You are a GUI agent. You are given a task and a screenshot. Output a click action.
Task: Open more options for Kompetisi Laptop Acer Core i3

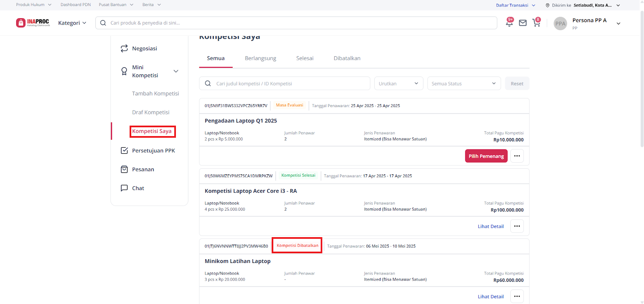[517, 226]
